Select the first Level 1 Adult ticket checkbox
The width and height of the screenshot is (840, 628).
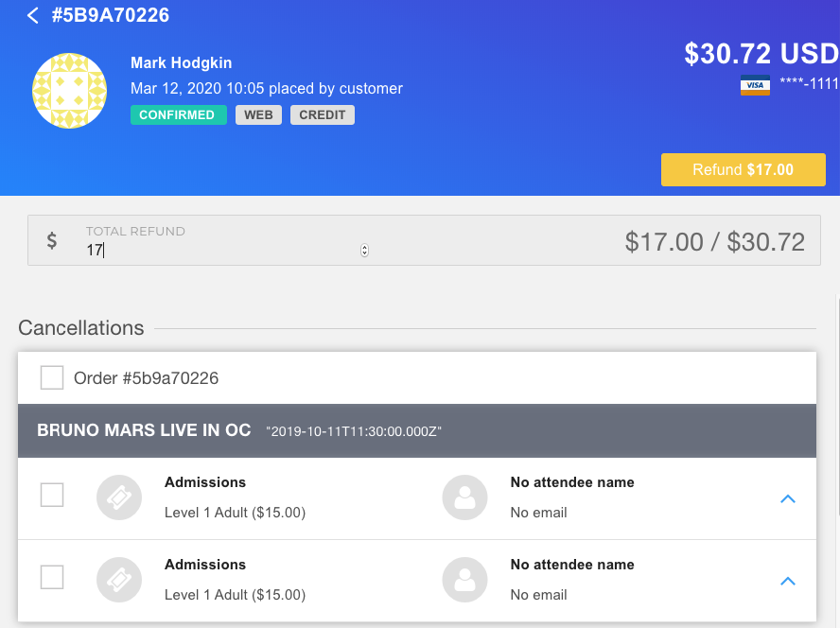52,495
